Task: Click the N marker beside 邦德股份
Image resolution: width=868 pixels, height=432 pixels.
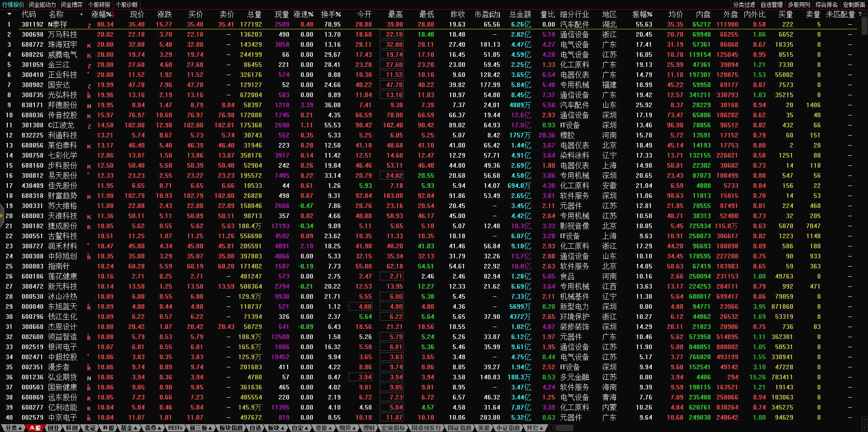Action: [89, 106]
